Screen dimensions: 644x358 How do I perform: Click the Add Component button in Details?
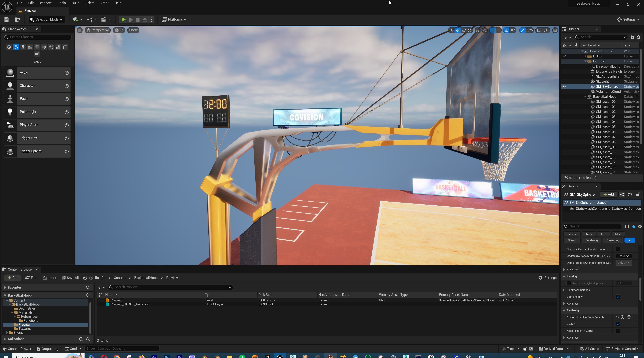pyautogui.click(x=608, y=195)
